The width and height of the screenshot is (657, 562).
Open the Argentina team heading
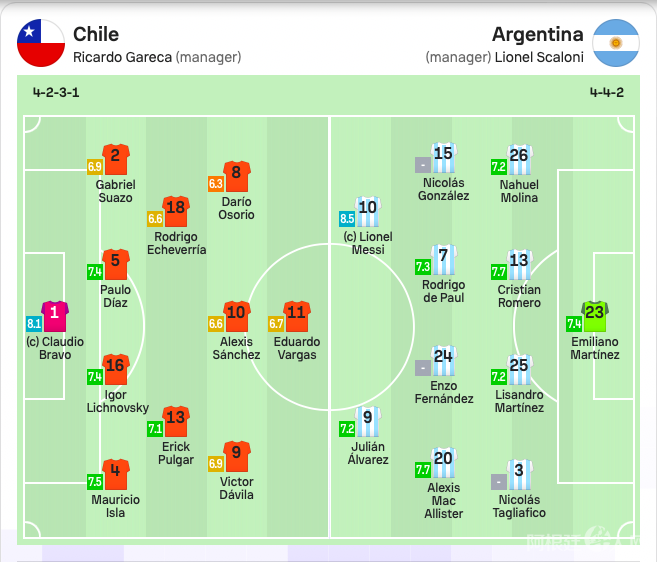coord(537,35)
